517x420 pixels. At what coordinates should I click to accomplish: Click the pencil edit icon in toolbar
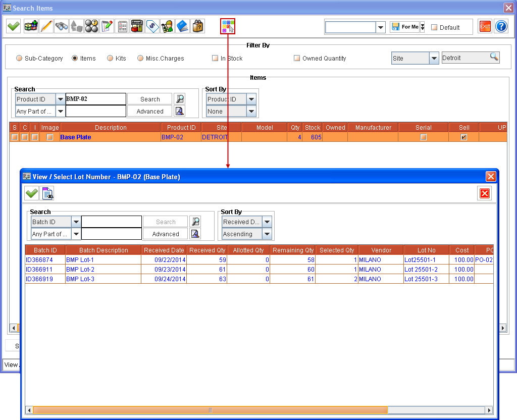tap(46, 26)
